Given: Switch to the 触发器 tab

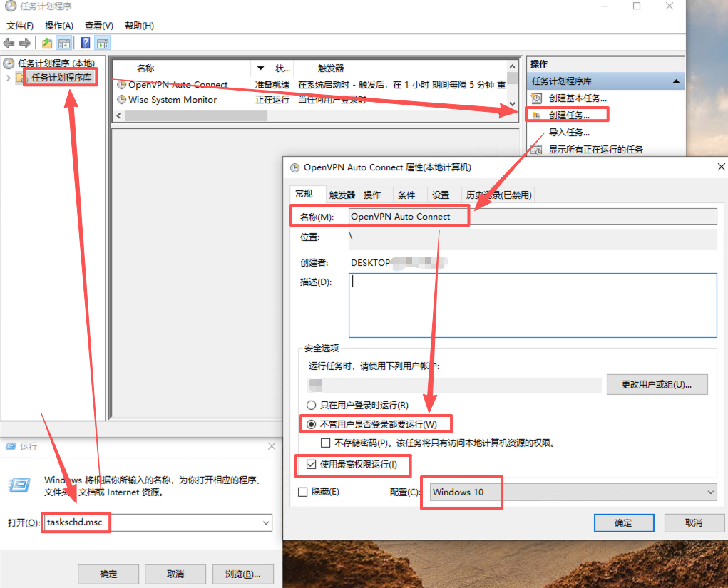Looking at the screenshot, I should 342,195.
